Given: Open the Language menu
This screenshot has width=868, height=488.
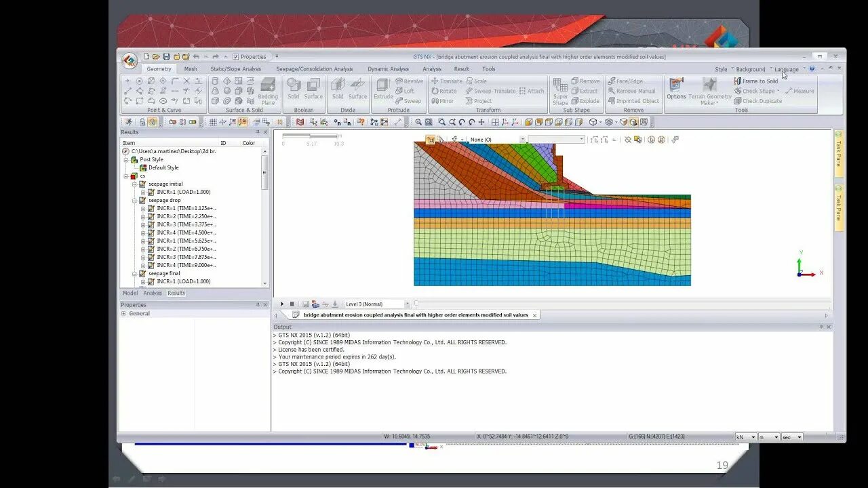Looking at the screenshot, I should click(787, 69).
